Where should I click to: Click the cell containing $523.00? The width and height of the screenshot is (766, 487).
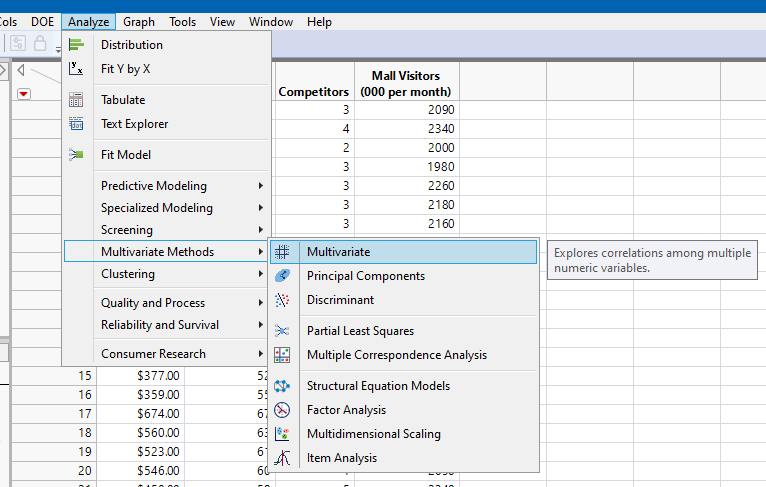click(141, 452)
